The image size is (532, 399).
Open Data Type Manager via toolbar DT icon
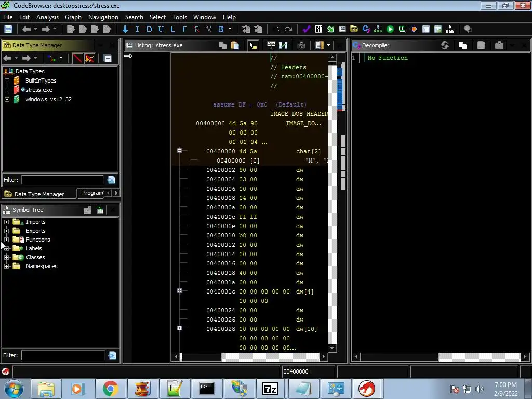click(x=354, y=29)
